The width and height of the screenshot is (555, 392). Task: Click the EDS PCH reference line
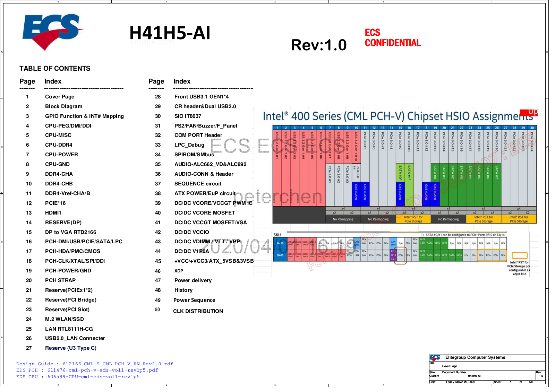87,370
